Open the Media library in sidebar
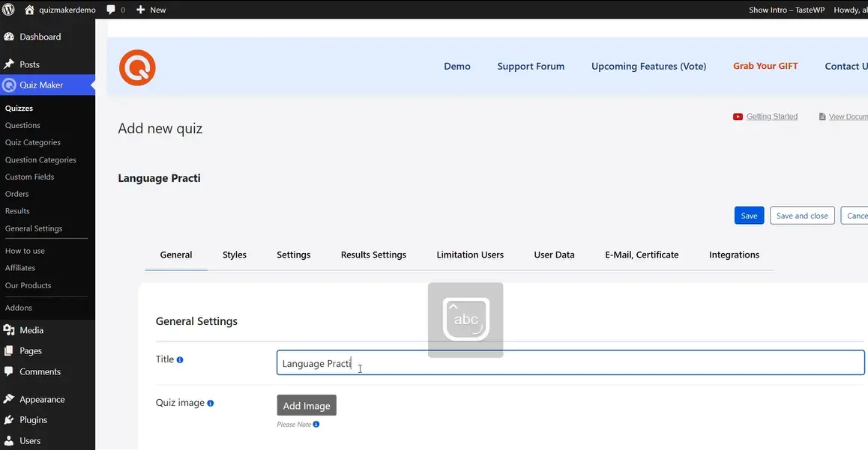The width and height of the screenshot is (868, 450). tap(31, 330)
